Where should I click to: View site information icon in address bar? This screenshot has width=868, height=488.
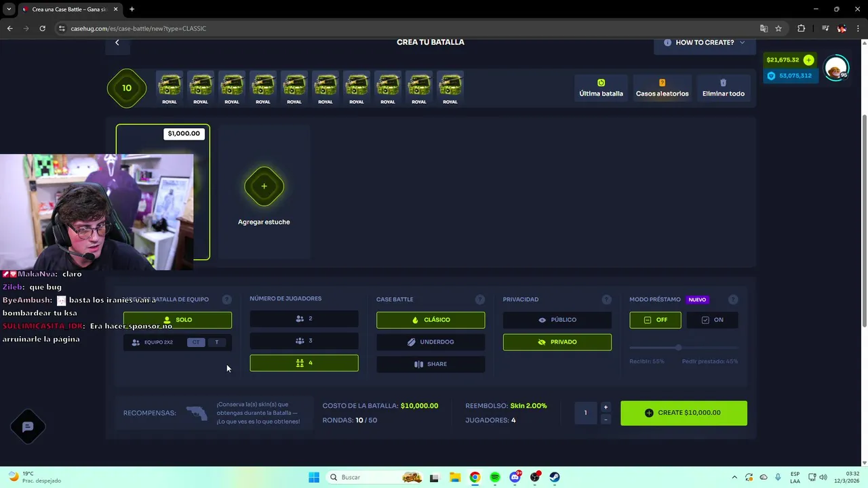62,28
